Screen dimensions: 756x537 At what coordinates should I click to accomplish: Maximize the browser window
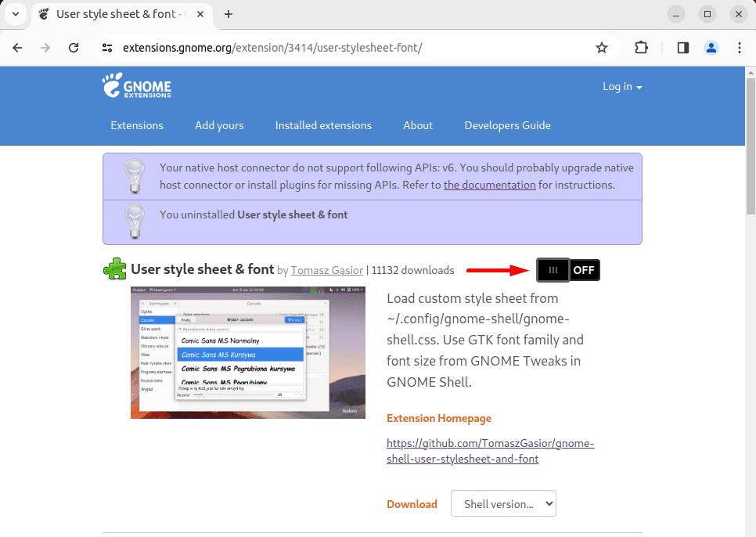pos(707,14)
